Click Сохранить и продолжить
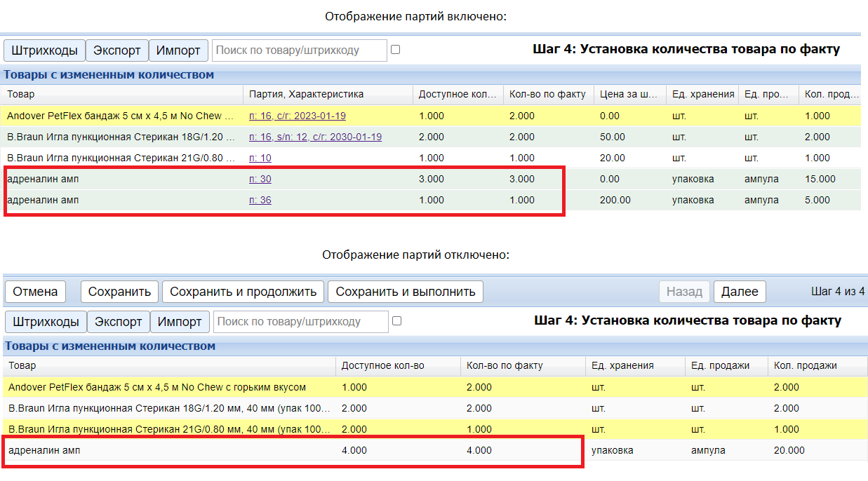Image resolution: width=868 pixels, height=481 pixels. coord(243,292)
